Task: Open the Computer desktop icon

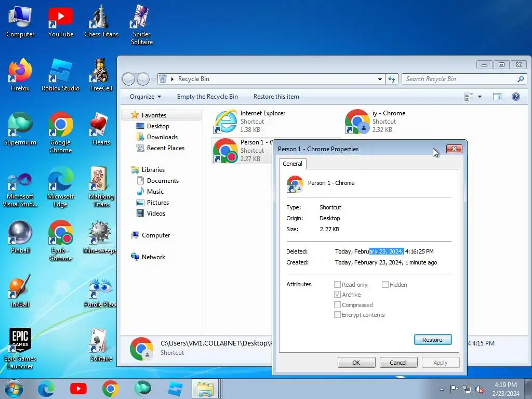Action: [x=20, y=21]
